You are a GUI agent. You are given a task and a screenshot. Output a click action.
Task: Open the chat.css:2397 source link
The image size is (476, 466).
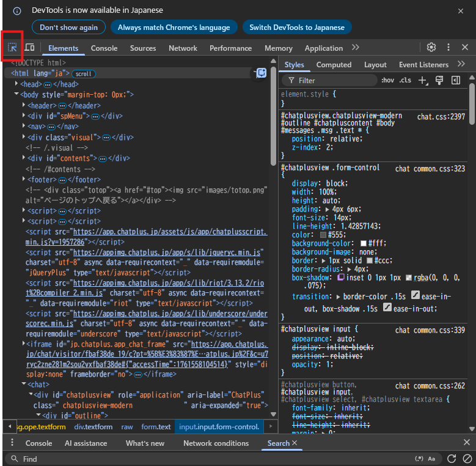441,116
